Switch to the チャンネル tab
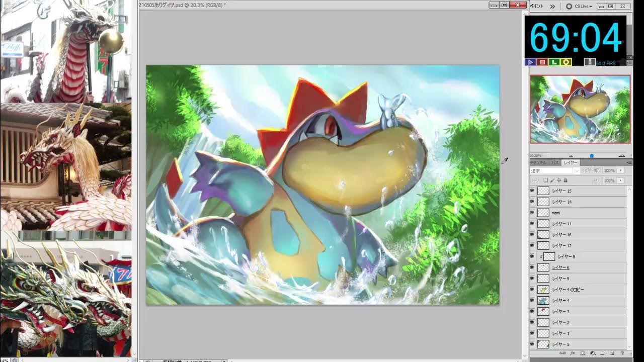Screen dimensions: 644x362 (x=538, y=163)
